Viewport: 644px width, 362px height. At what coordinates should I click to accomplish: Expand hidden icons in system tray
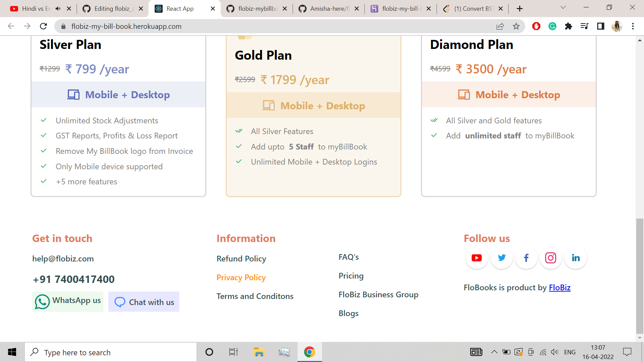494,352
